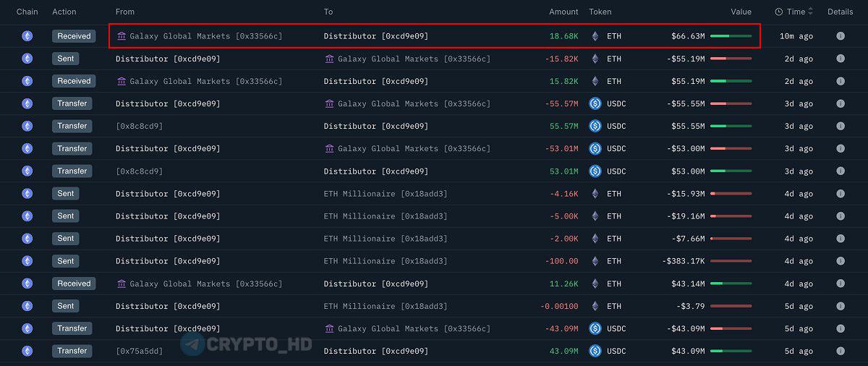Viewport: 868px width, 366px height.
Task: Click the Ethereum chain icon in the 0x75a5dd row
Action: (27, 351)
